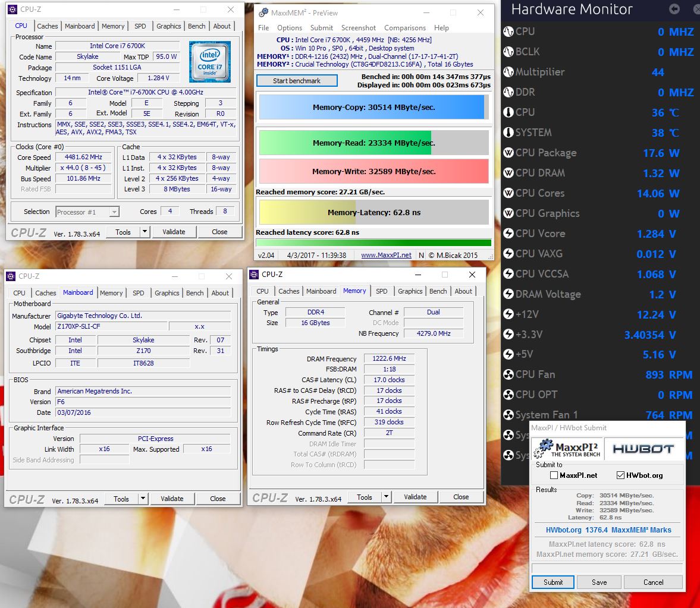Click the Core Speed value 4481.62 MHz
The image size is (700, 608).
[83, 157]
